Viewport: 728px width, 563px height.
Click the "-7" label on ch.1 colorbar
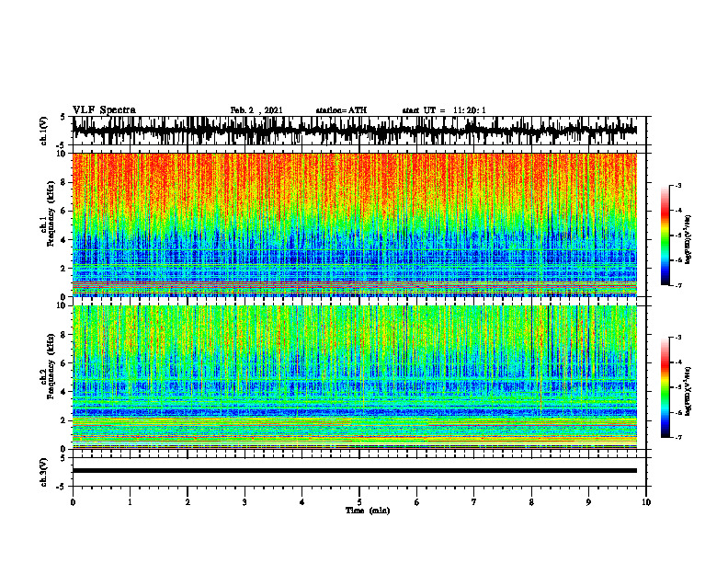pos(677,285)
